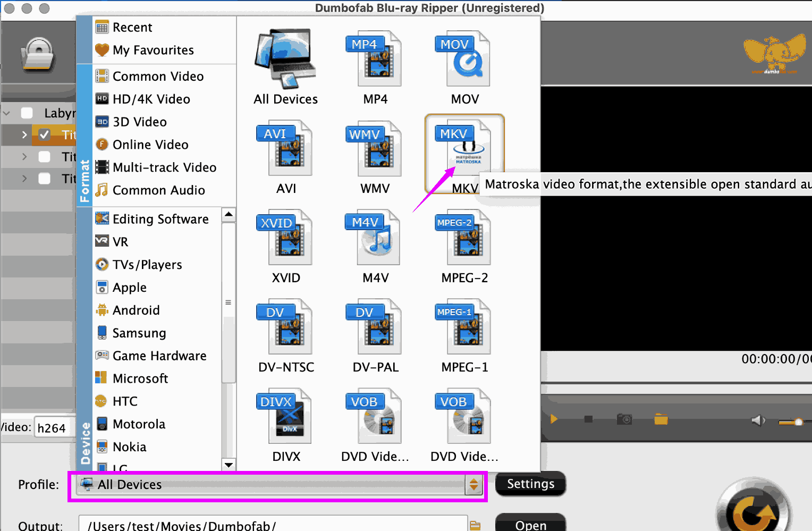Click the Settings button
The image size is (812, 531).
tap(530, 484)
